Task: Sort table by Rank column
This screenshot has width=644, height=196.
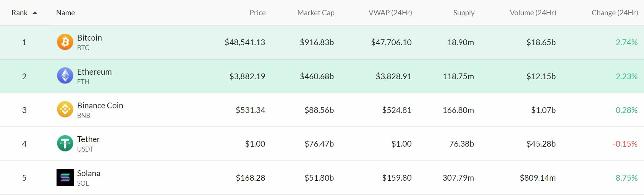Action: [19, 13]
